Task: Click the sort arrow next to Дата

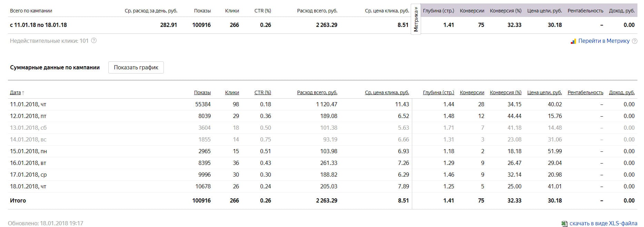Action: [x=23, y=93]
